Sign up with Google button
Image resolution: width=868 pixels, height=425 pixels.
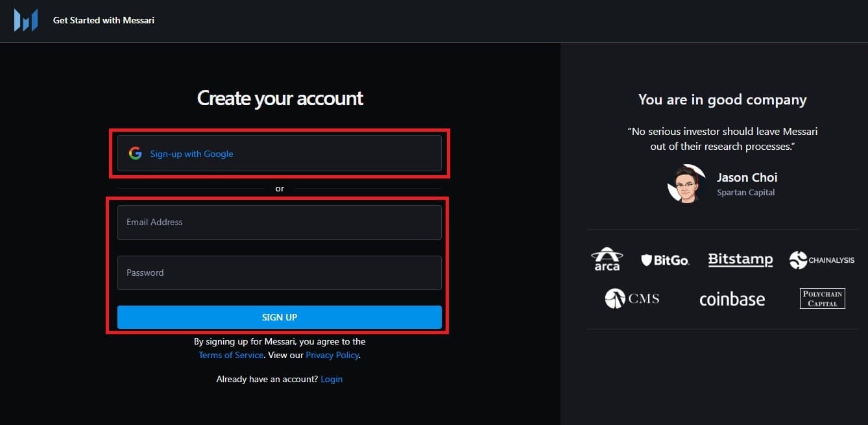(280, 153)
